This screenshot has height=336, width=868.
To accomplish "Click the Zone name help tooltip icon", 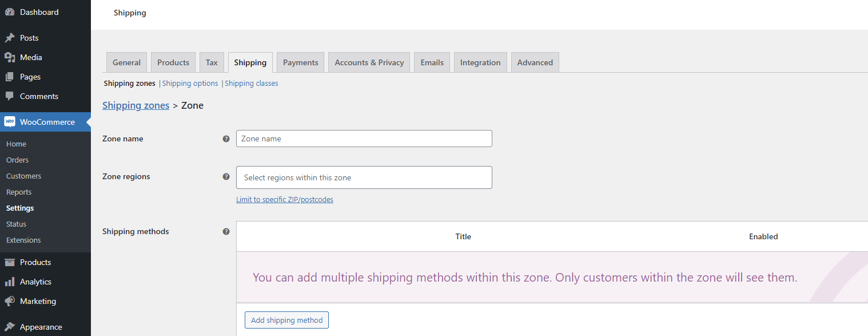I will click(x=226, y=139).
